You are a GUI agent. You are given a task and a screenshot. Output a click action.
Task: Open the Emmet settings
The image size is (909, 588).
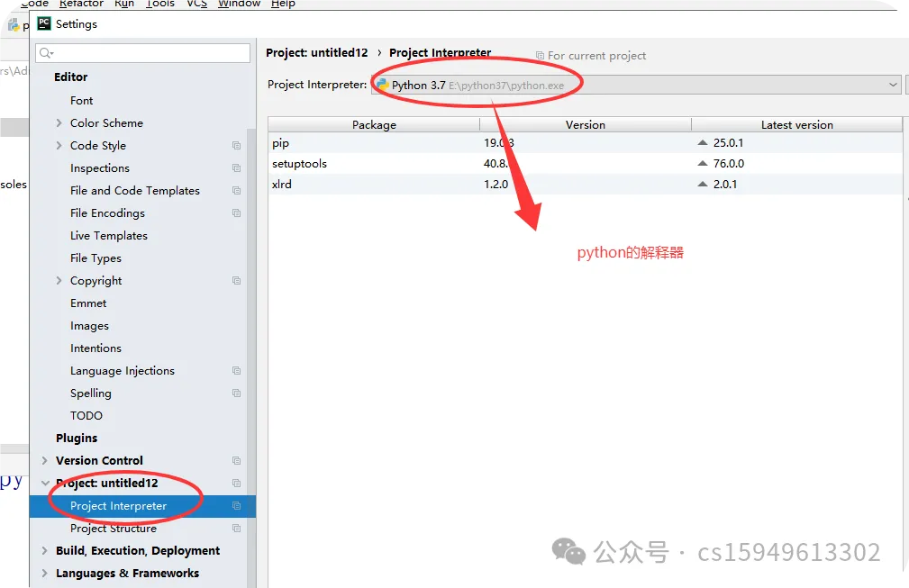pyautogui.click(x=88, y=303)
